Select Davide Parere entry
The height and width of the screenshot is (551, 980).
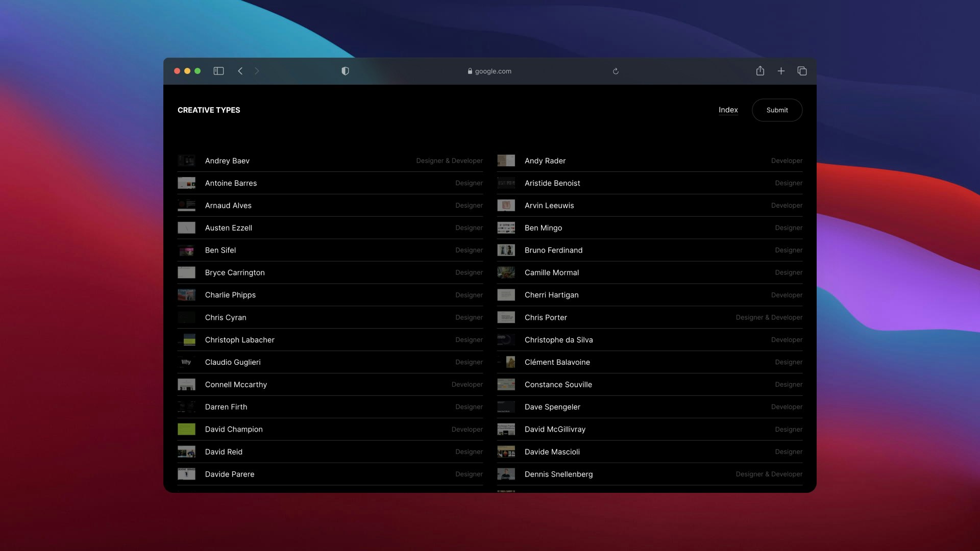click(x=330, y=474)
